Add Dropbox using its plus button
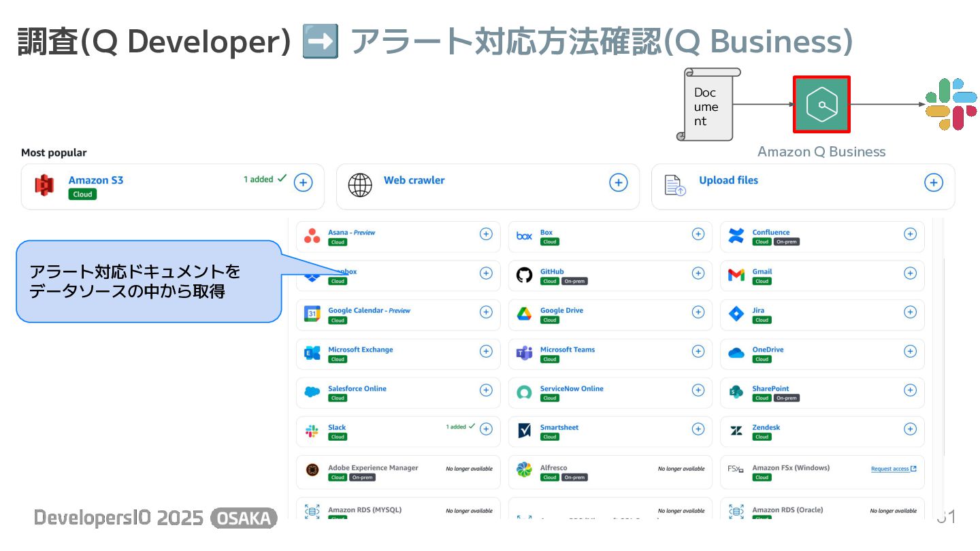Screen dimensions: 980x551 coord(486,273)
